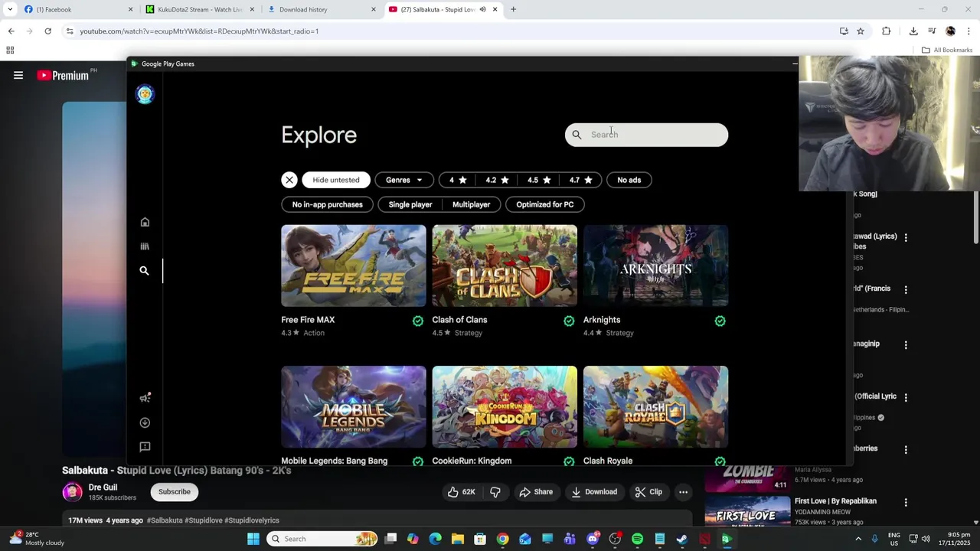Click the verified badge next to Arknights
The width and height of the screenshot is (980, 551).
pos(720,321)
